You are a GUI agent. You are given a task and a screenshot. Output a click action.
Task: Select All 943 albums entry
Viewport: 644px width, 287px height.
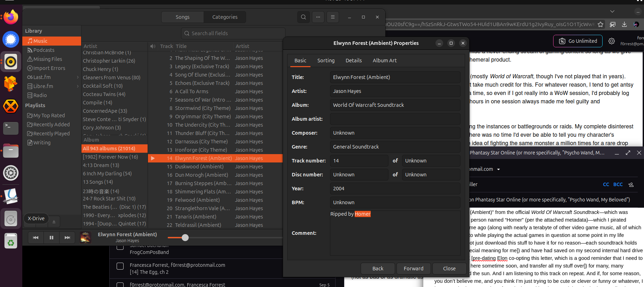tap(115, 149)
